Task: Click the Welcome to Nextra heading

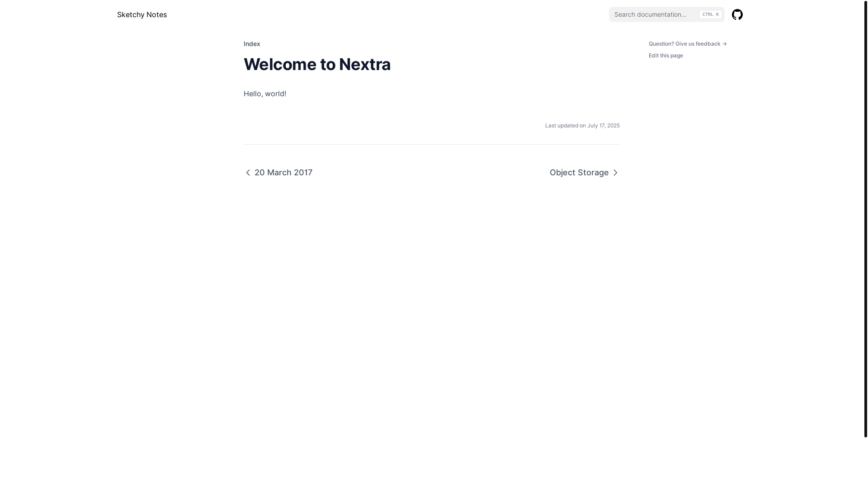Action: pyautogui.click(x=317, y=64)
